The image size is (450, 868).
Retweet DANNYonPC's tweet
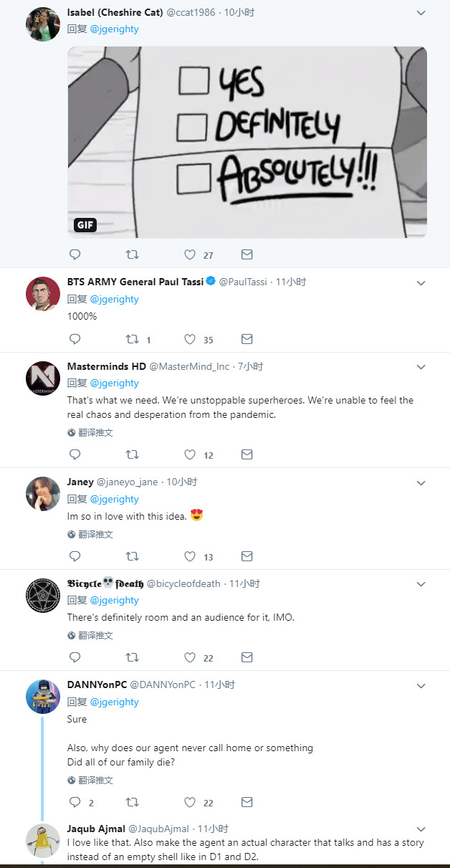click(x=133, y=803)
